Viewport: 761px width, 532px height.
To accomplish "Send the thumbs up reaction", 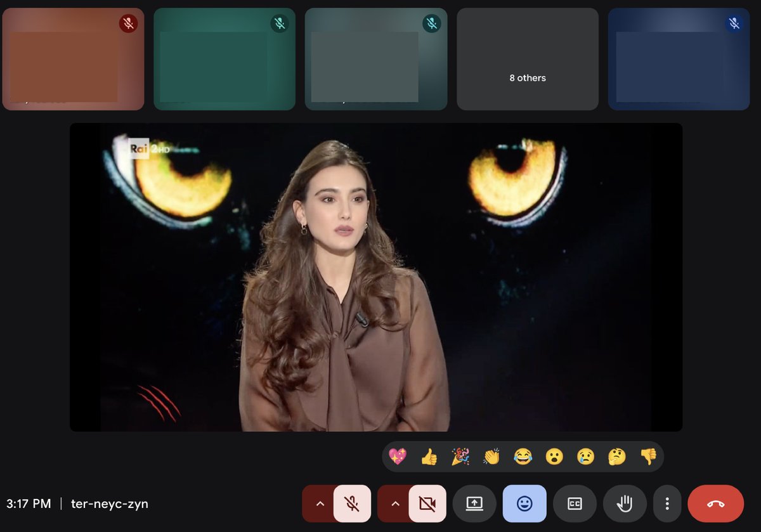I will tap(429, 457).
